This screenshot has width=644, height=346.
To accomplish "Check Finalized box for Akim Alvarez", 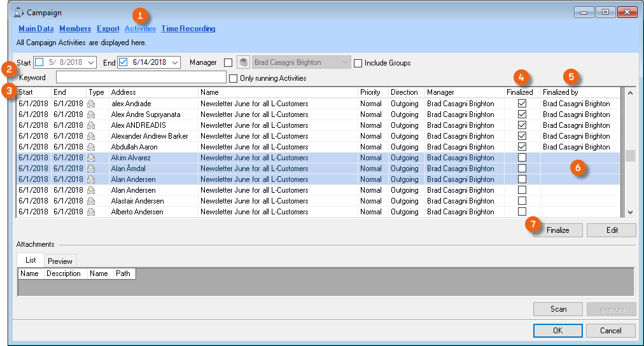I will click(x=522, y=158).
